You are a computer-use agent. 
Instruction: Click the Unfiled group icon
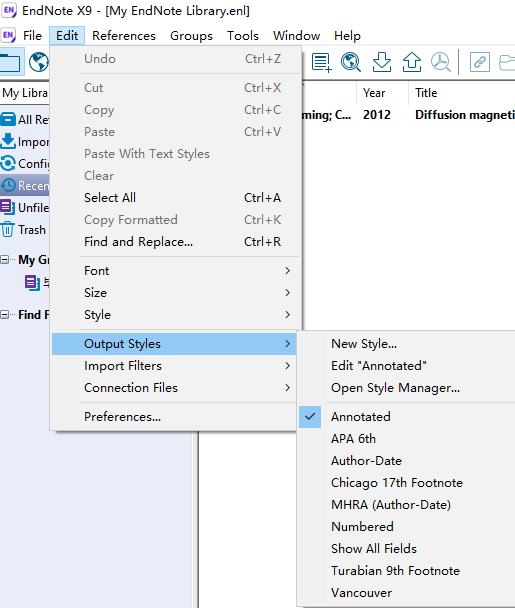point(8,207)
